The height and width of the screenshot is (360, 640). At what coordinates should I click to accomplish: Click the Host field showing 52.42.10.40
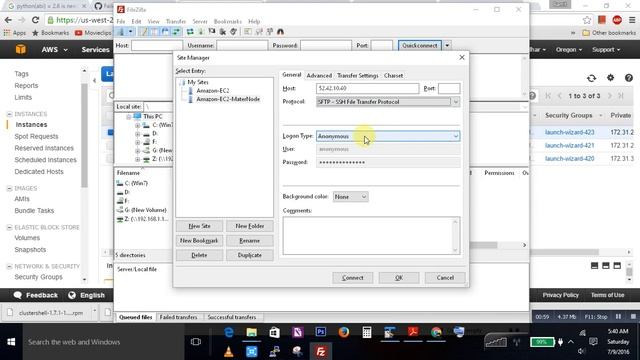point(367,88)
